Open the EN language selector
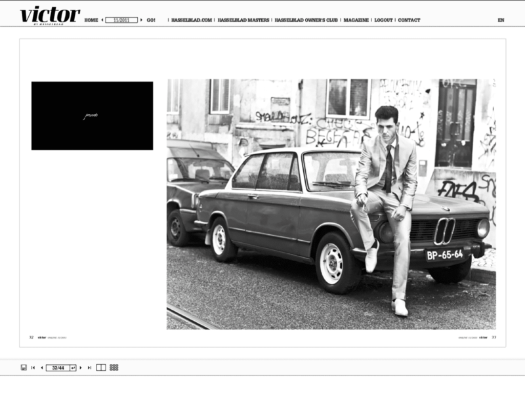This screenshot has height=420, width=525. point(501,20)
